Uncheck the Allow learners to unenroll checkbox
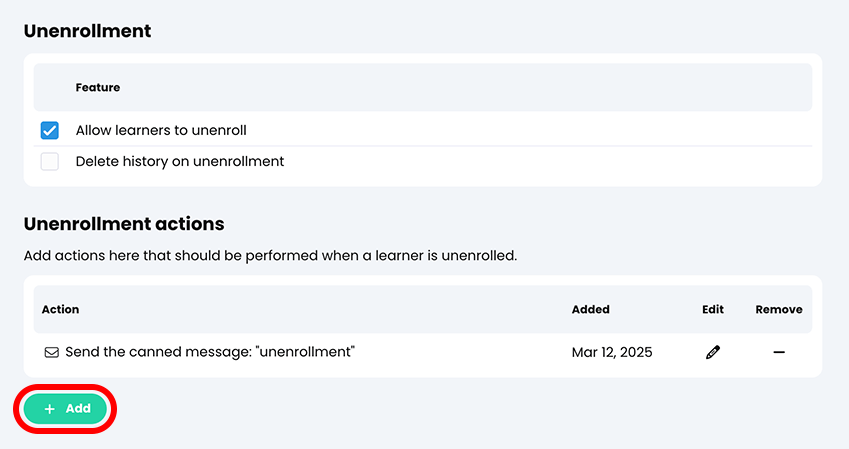The width and height of the screenshot is (849, 449). (x=49, y=130)
